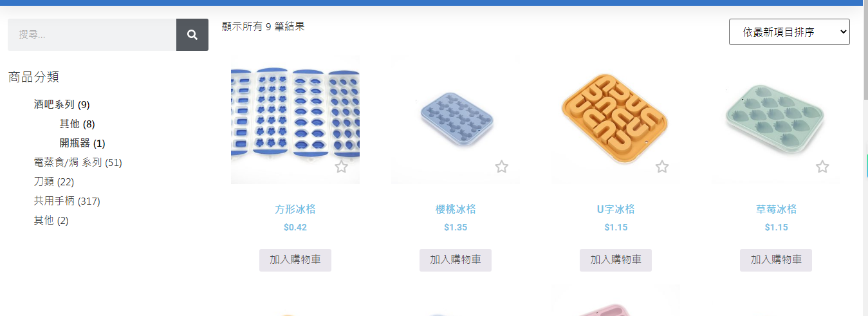
Task: Toggle wishlist star on 櫻桃冰格
Action: (x=502, y=167)
